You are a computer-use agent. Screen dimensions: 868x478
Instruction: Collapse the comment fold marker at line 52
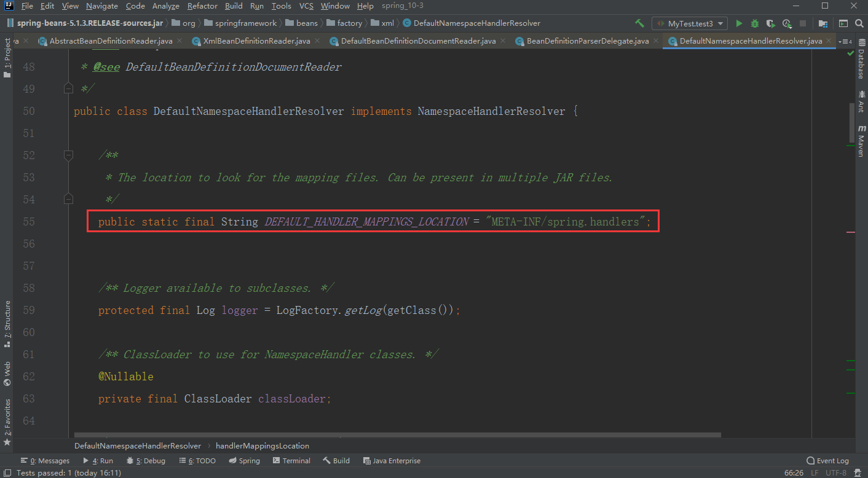pos(68,155)
